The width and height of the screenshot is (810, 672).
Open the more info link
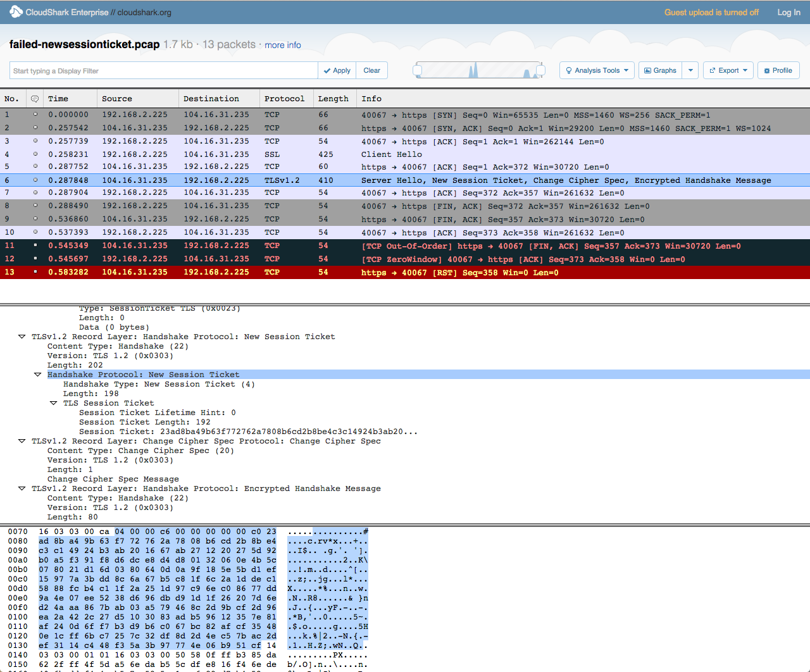click(x=283, y=45)
